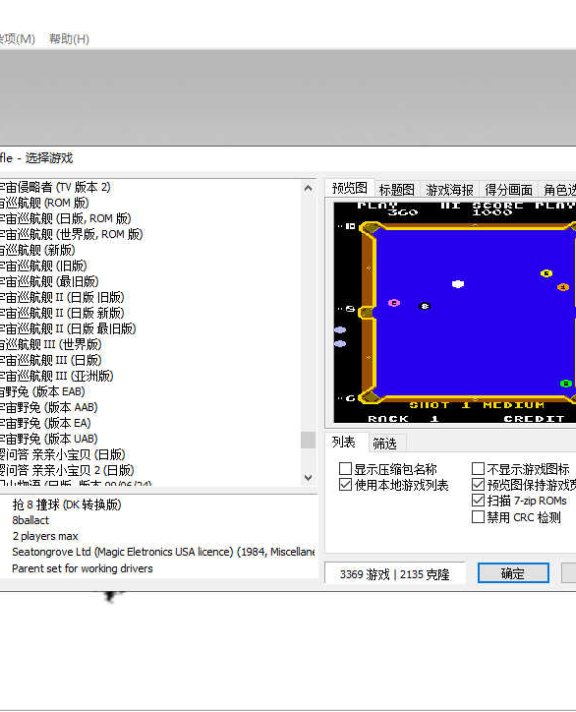The image size is (576, 712).
Task: Click the 8ballact ROM name text
Action: (30, 520)
